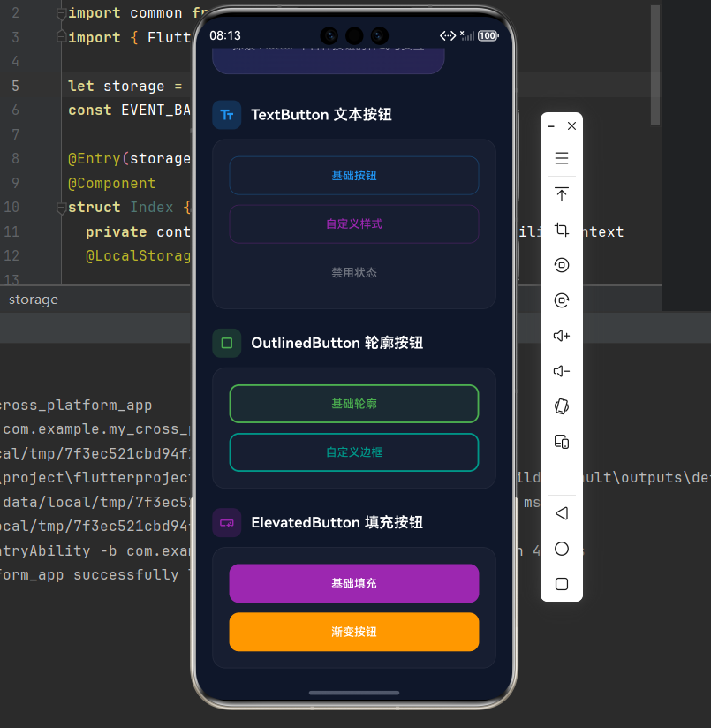Tap the Home circle navigation icon
Screen dimensions: 711x728
[x=562, y=549]
